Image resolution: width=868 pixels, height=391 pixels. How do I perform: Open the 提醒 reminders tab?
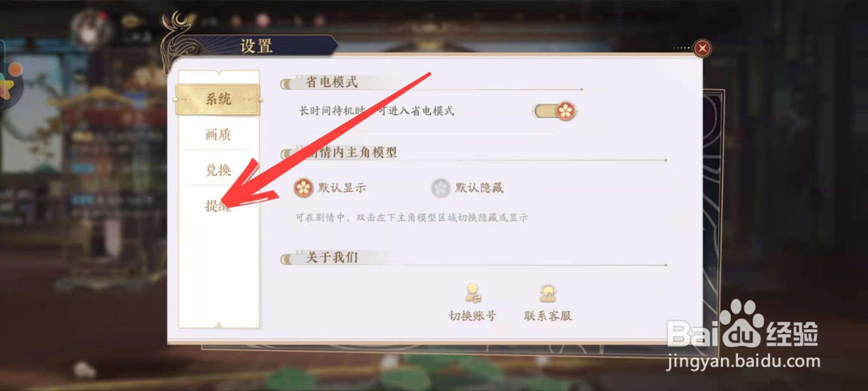click(218, 205)
